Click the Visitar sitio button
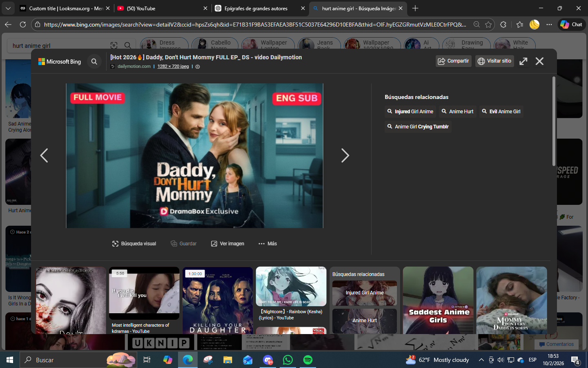The width and height of the screenshot is (588, 368). [494, 61]
